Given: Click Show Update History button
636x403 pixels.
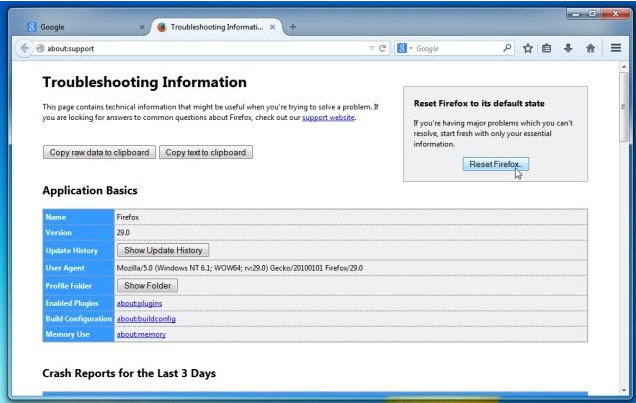Looking at the screenshot, I should pos(163,250).
